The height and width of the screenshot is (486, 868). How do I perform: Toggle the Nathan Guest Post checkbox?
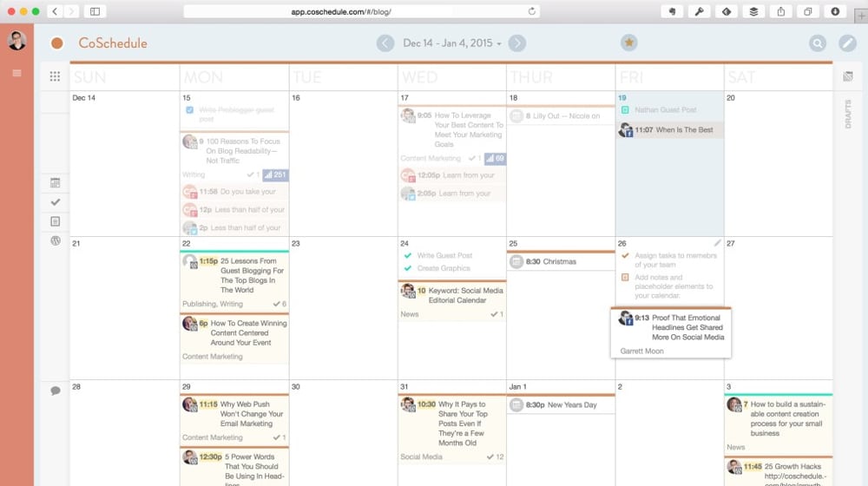pos(625,110)
